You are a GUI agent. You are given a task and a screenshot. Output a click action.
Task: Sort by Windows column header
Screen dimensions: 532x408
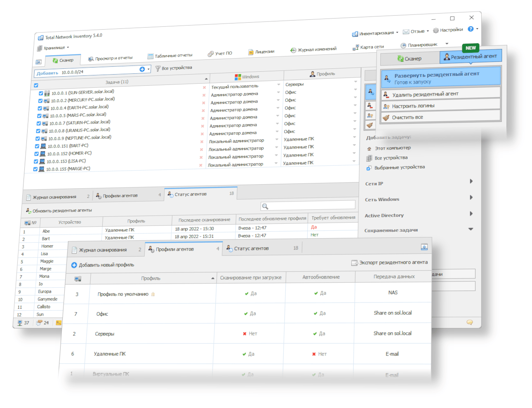(x=247, y=77)
